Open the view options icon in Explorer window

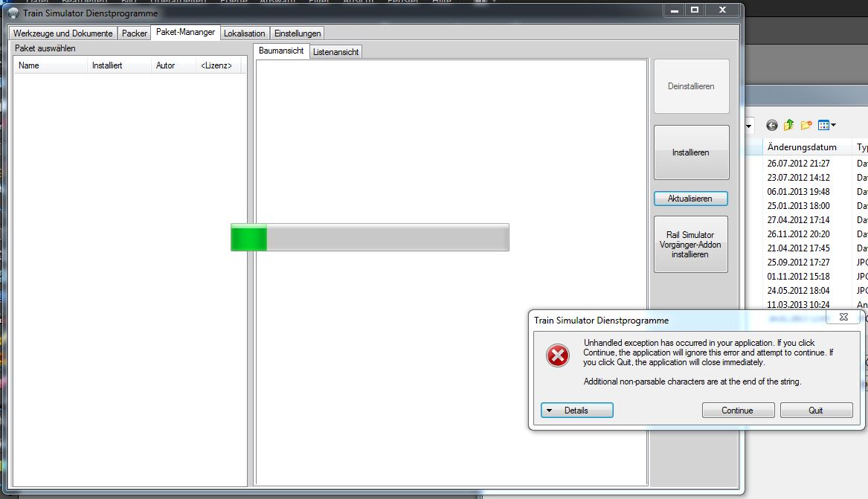pyautogui.click(x=823, y=126)
